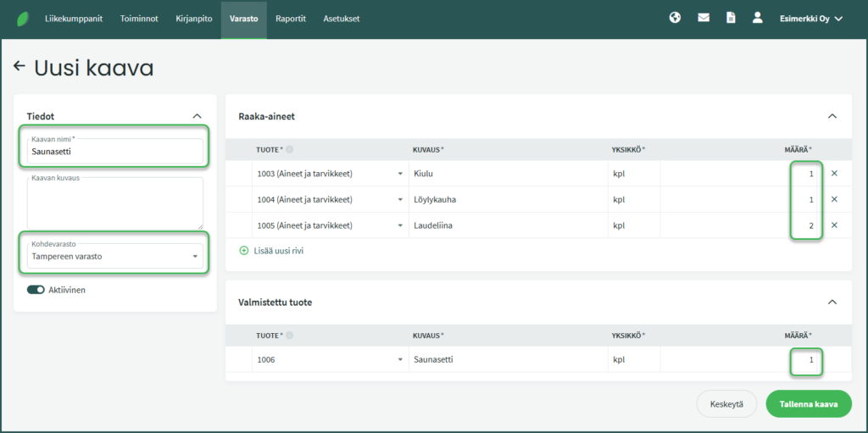The width and height of the screenshot is (868, 433).
Task: Go back using the arrow beside Uusi kaava
Action: pos(19,66)
